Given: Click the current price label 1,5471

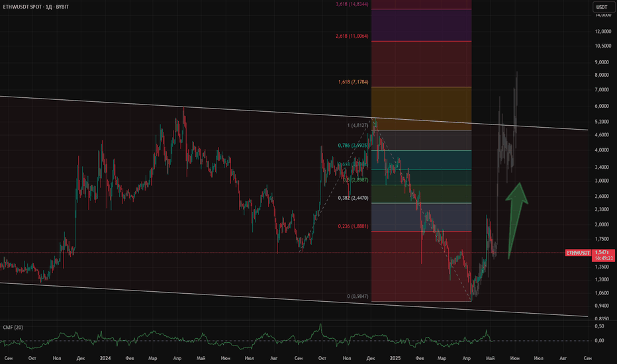Looking at the screenshot, I should coord(602,252).
